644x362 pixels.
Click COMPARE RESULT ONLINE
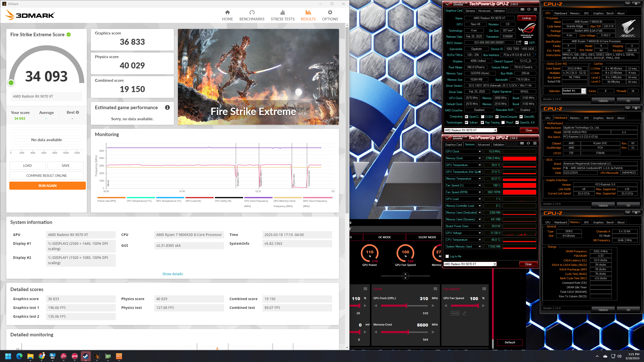tap(47, 176)
